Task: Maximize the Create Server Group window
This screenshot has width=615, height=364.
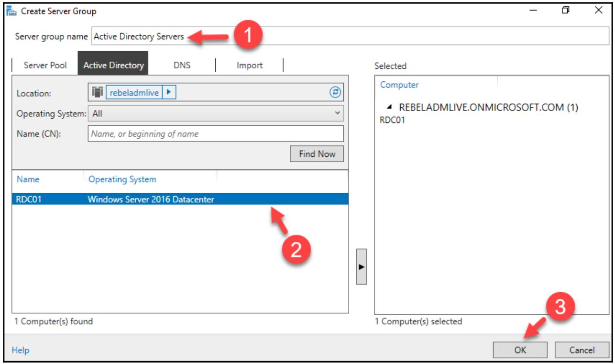Action: (566, 10)
